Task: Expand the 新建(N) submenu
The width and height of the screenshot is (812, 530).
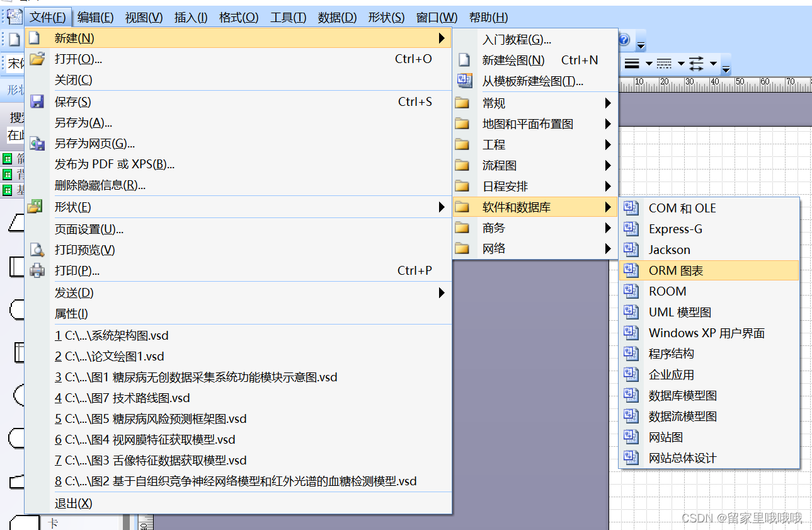Action: [442, 38]
